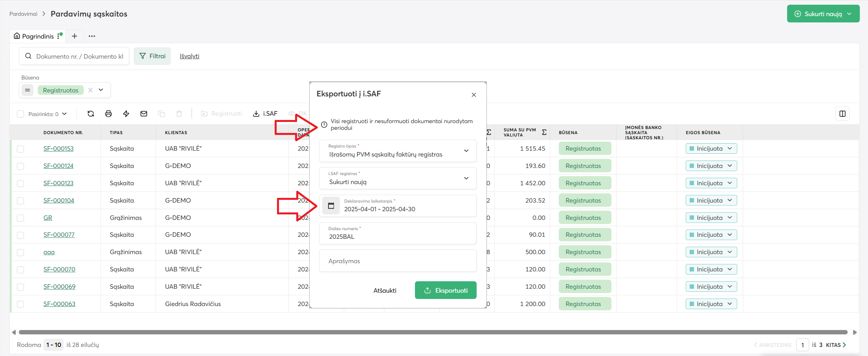This screenshot has height=356, width=868.
Task: Expand Inicijuota status dropdown for SF-000153
Action: tap(730, 149)
